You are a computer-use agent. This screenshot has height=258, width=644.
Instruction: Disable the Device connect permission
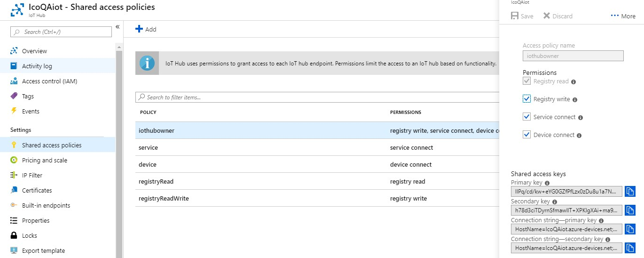click(526, 135)
